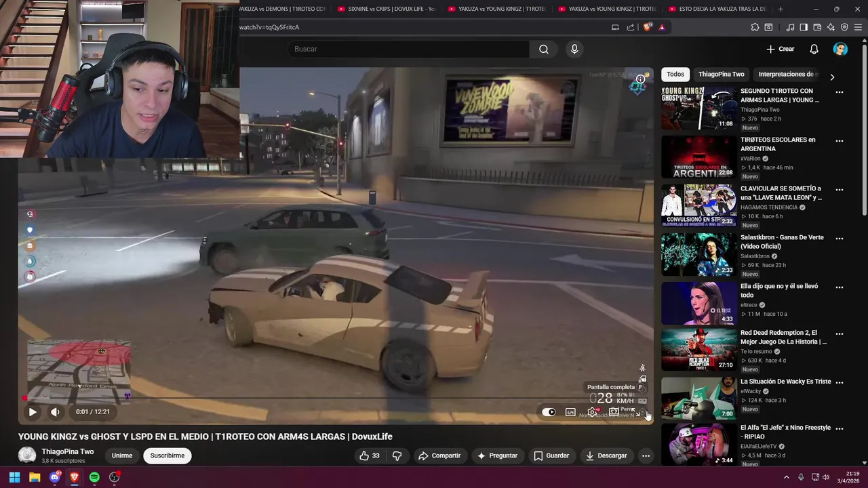This screenshot has width=868, height=488.
Task: Click the Suscribirme button
Action: (x=167, y=455)
